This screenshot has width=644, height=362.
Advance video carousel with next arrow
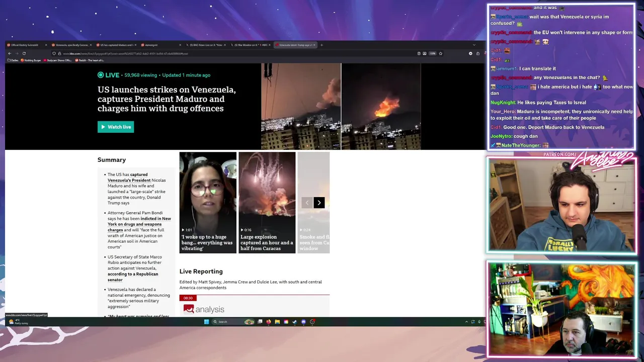point(319,203)
